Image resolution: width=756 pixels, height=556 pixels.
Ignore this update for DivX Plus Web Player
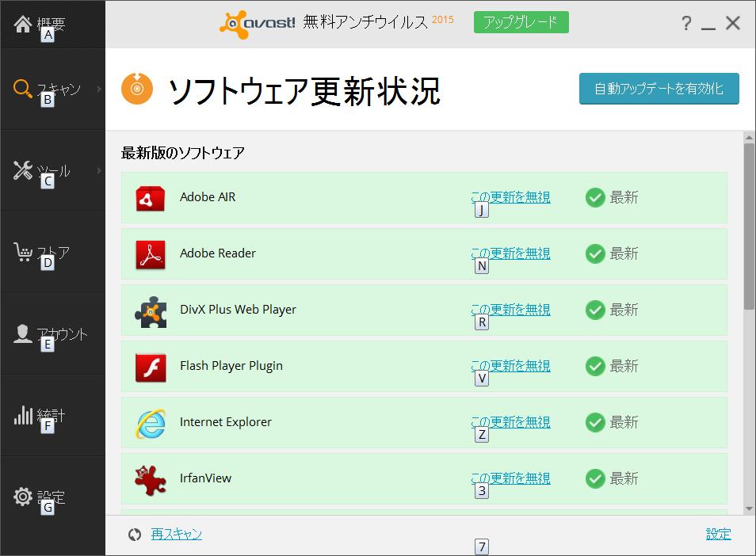510,310
